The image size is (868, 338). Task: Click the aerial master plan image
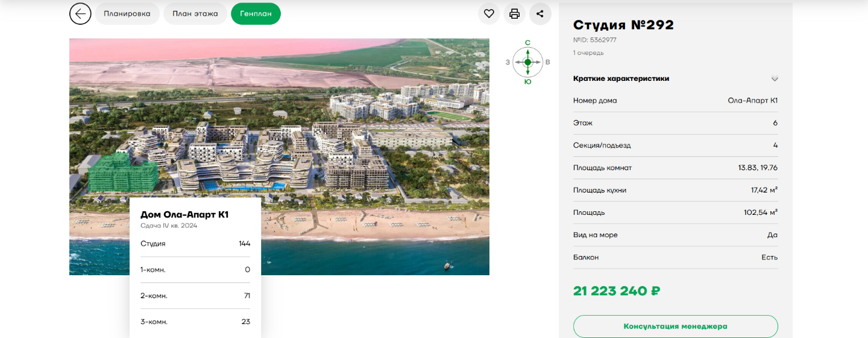tap(279, 157)
